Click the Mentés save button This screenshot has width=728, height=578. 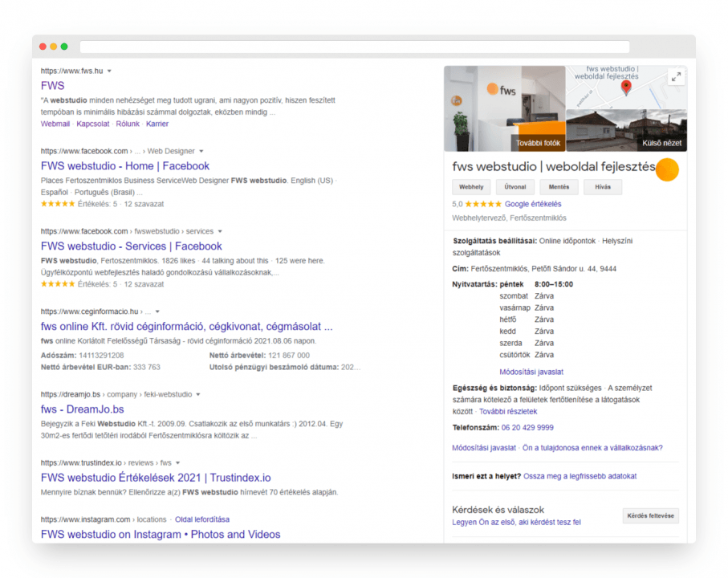tap(559, 187)
